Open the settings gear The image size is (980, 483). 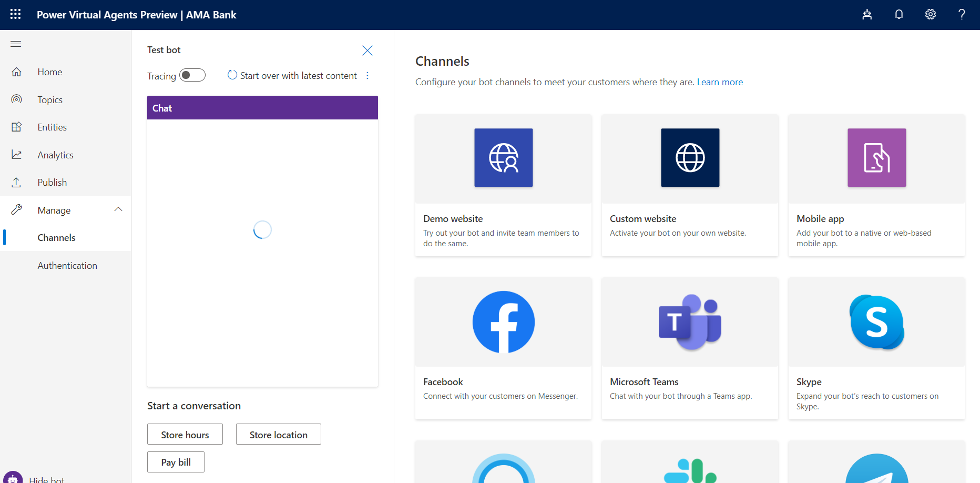[x=930, y=14]
